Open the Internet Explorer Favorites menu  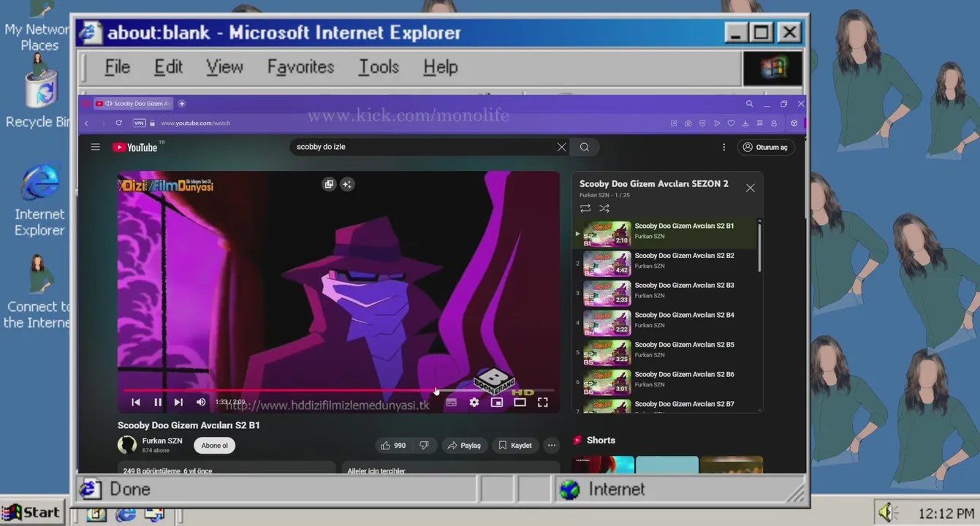point(300,67)
